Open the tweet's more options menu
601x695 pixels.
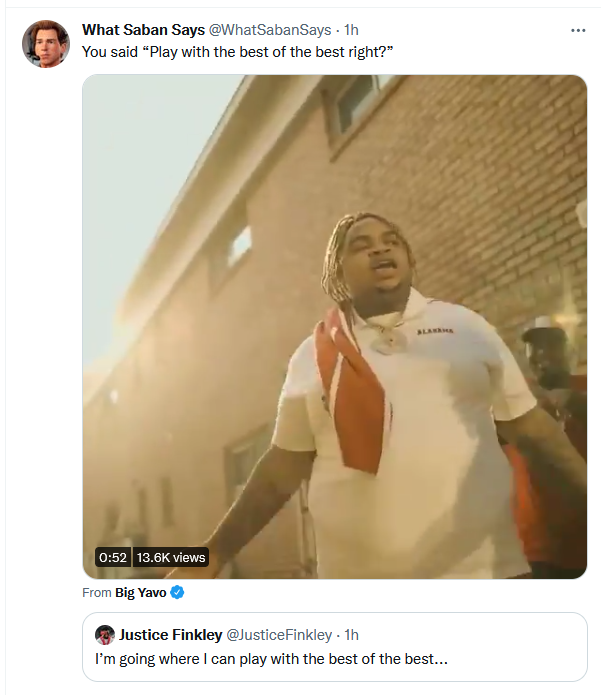(578, 30)
